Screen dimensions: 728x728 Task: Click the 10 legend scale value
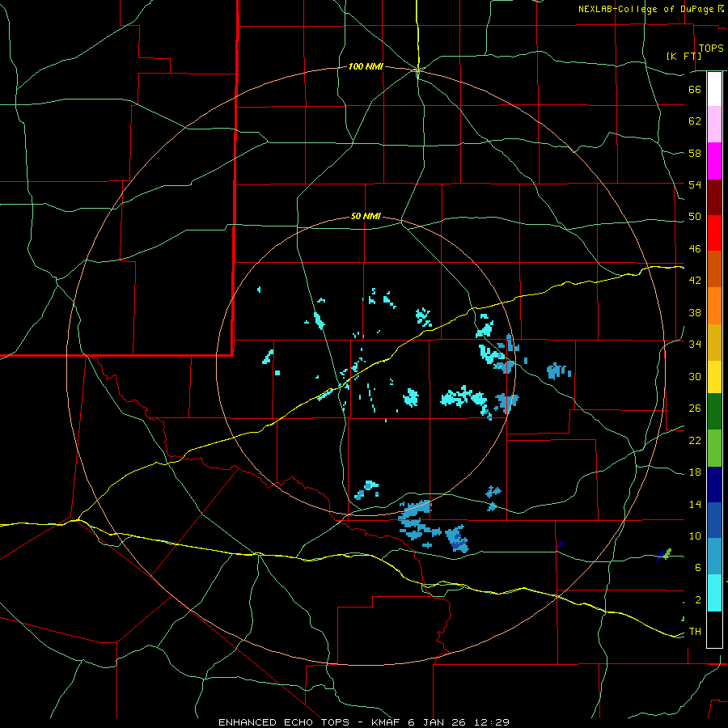tap(695, 535)
